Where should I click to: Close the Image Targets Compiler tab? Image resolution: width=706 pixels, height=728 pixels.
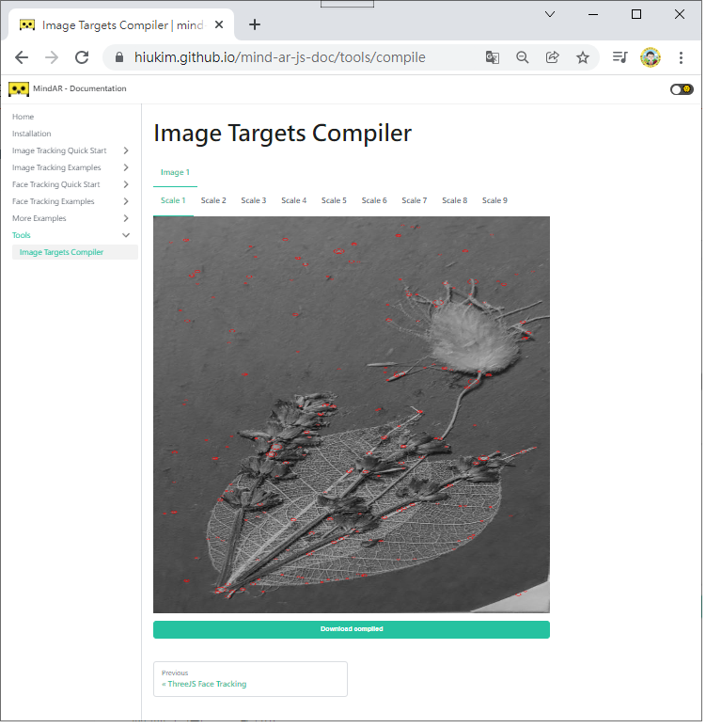pyautogui.click(x=219, y=24)
